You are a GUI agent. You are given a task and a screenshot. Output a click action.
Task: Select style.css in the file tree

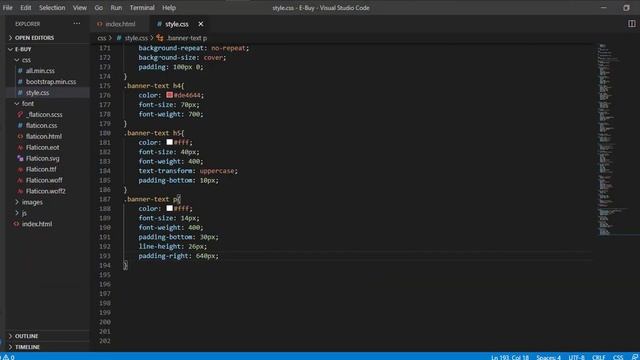[x=37, y=93]
